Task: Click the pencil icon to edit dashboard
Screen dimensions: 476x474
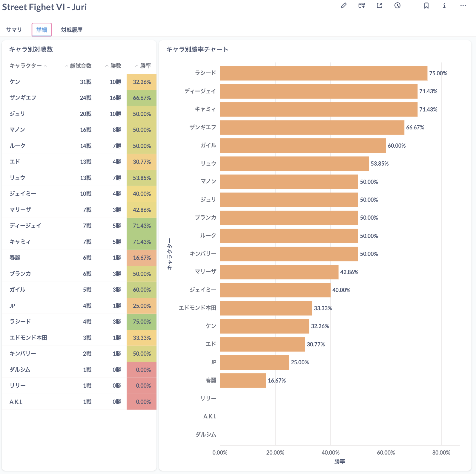Action: tap(343, 6)
